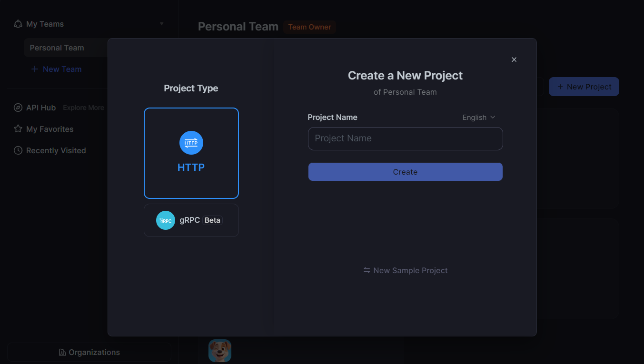The width and height of the screenshot is (644, 364).
Task: Click the gRPC icon in the Beta option
Action: click(165, 220)
